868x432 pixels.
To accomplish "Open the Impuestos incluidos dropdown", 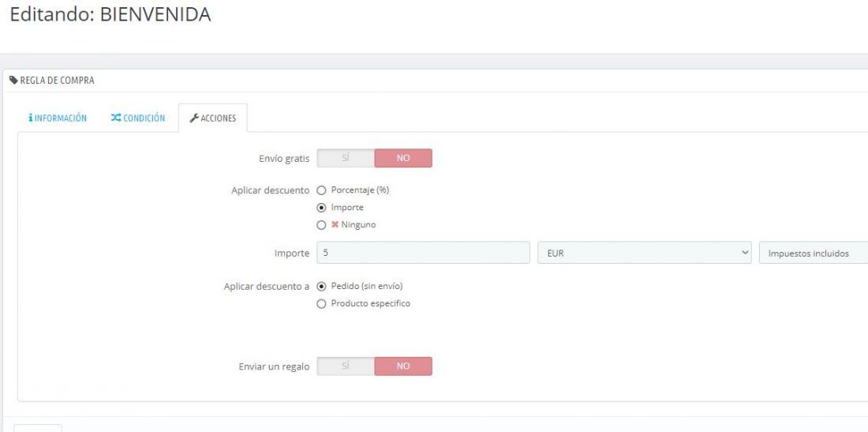I will (x=814, y=253).
